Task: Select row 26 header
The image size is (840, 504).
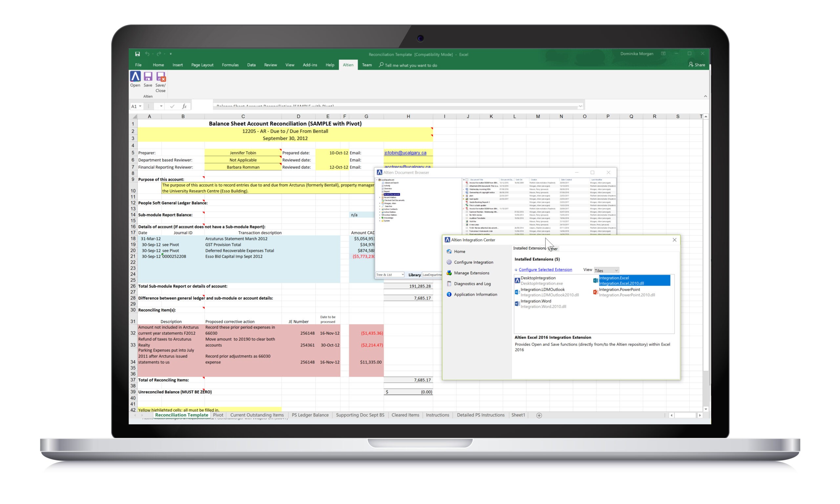Action: tap(133, 286)
